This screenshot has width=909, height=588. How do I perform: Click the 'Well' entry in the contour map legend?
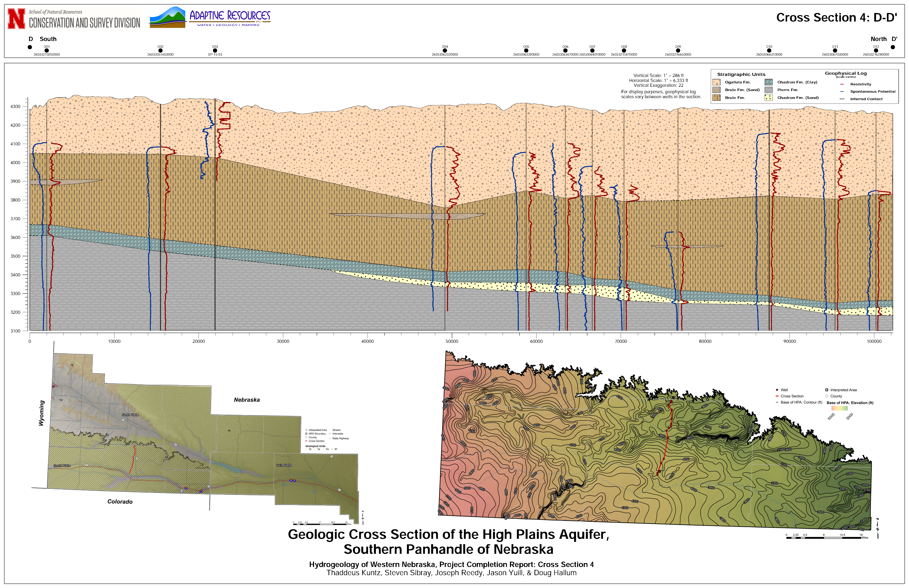pos(782,390)
